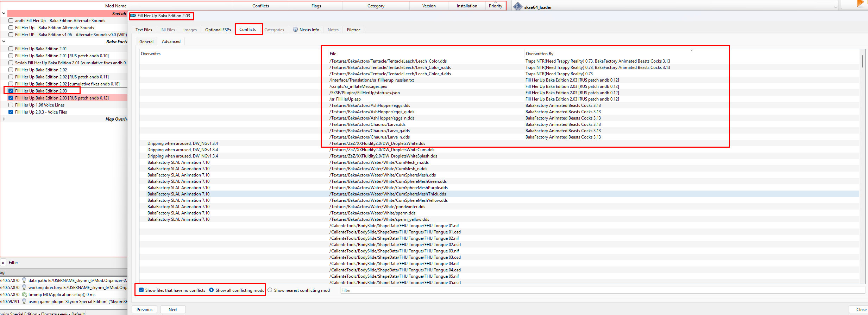Click the green timing icon in log
This screenshot has height=315, width=868.
pyautogui.click(x=24, y=295)
